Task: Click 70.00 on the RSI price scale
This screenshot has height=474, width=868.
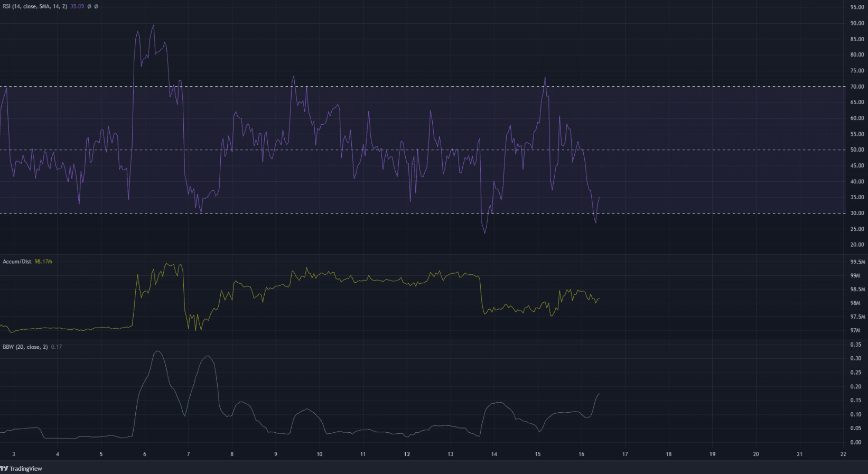Action: point(857,87)
